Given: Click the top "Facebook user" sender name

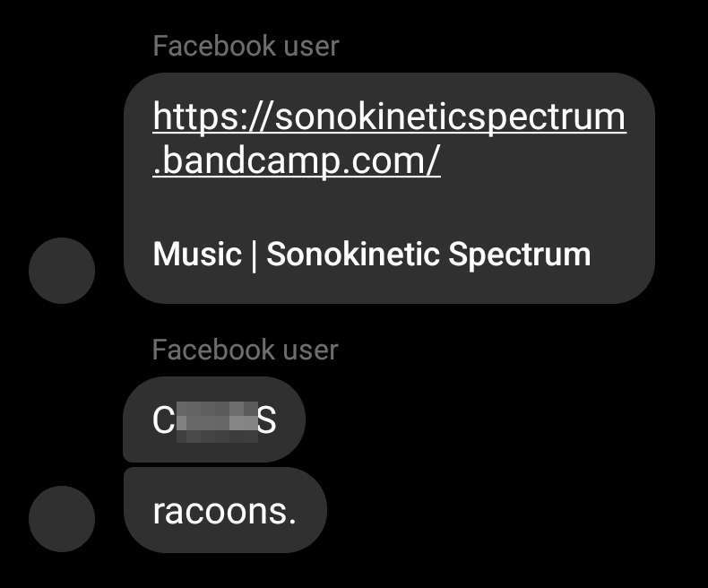Looking at the screenshot, I should [x=246, y=46].
